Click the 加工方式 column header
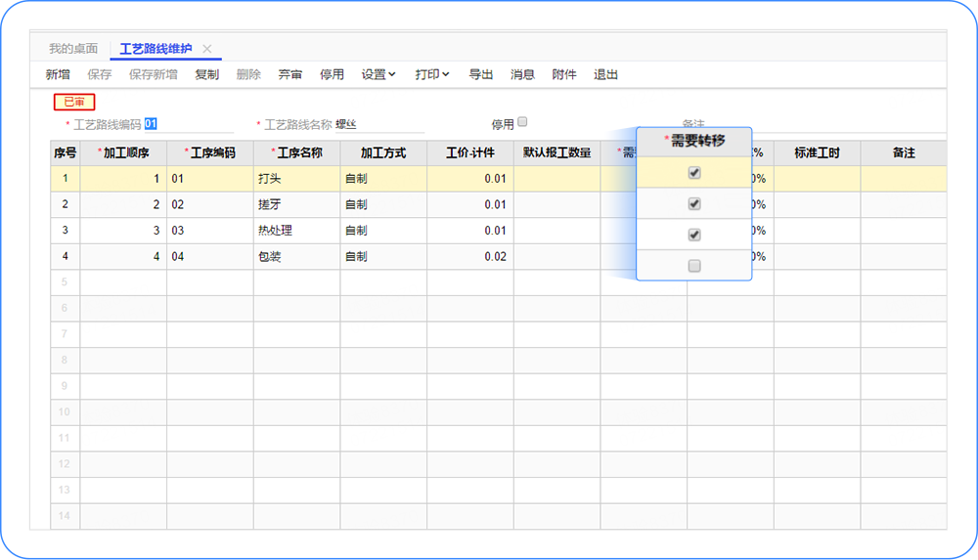 [383, 152]
